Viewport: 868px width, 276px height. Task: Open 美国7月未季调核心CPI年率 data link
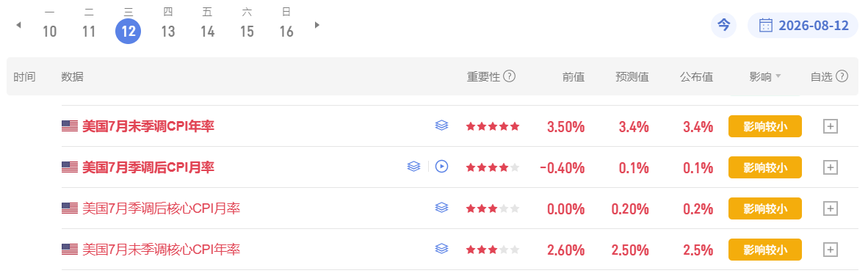pyautogui.click(x=161, y=250)
